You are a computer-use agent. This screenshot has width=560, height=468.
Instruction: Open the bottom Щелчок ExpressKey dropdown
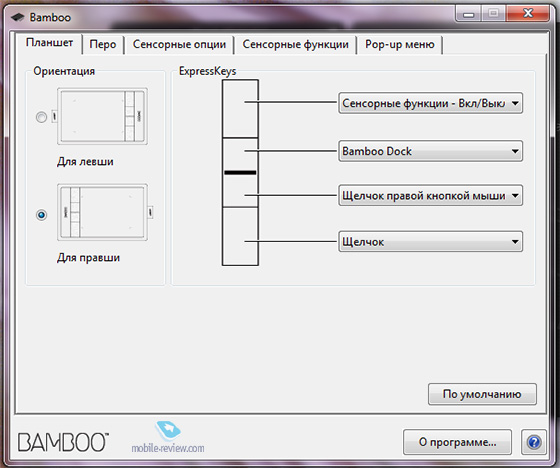[430, 242]
